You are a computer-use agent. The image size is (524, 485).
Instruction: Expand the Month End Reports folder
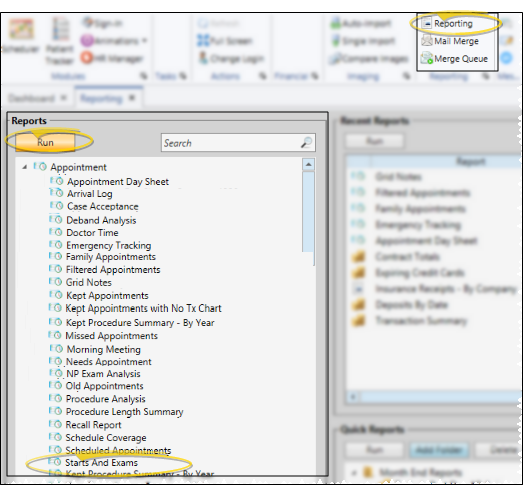354,473
